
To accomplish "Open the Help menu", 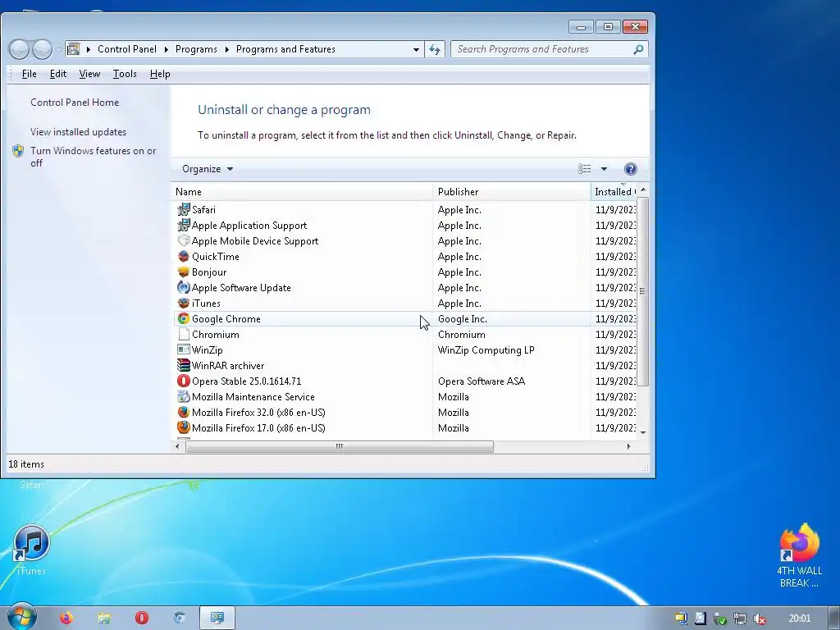I will tap(160, 74).
